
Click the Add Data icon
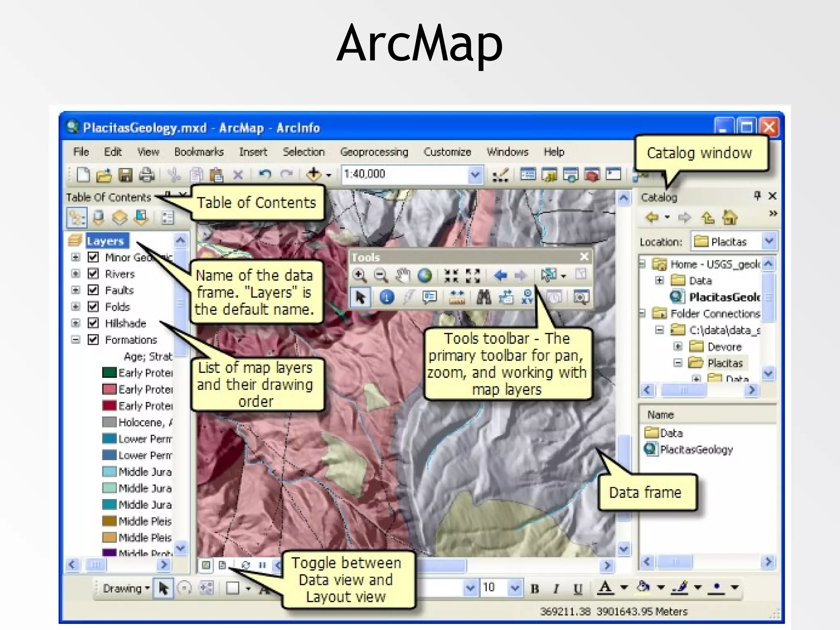click(314, 174)
